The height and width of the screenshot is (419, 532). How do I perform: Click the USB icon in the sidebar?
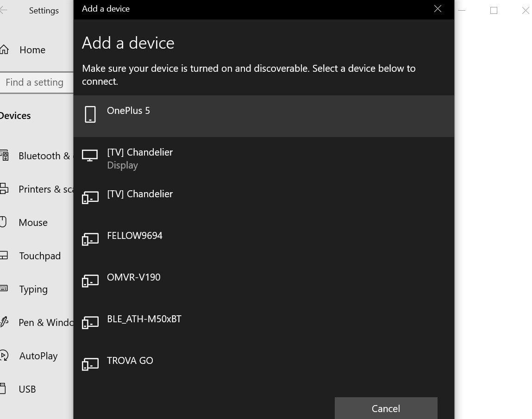(3, 388)
